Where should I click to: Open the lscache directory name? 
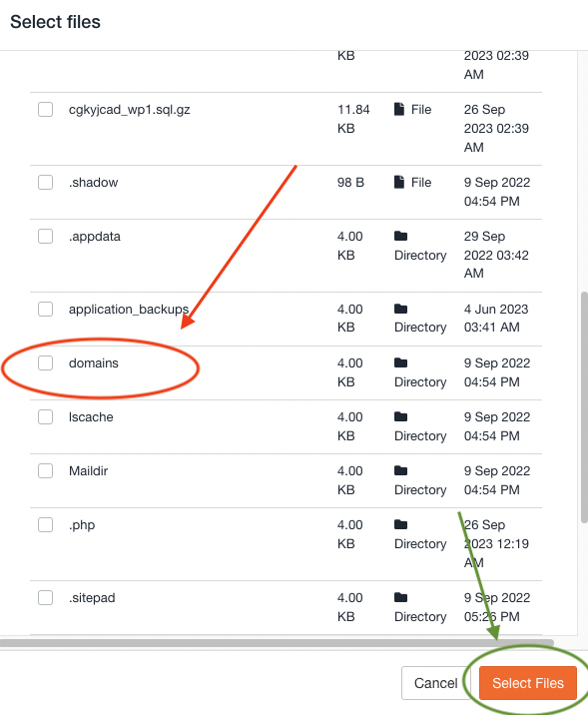[91, 416]
